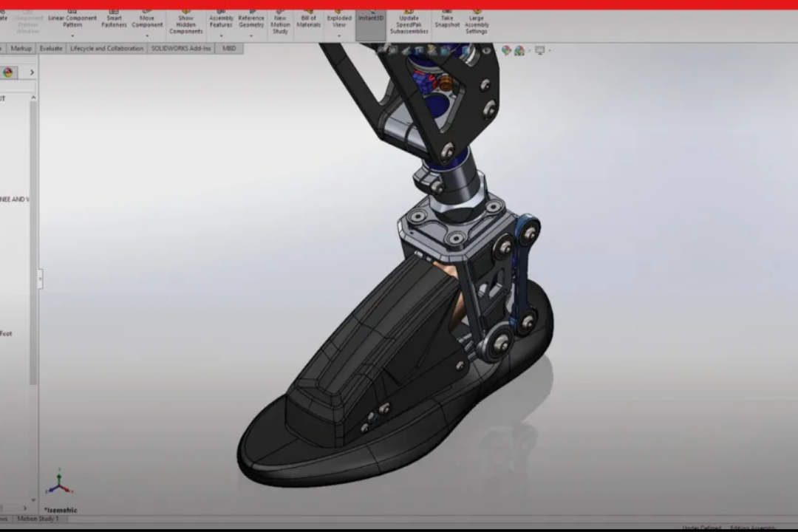Click Show Hidden Components
The width and height of the screenshot is (798, 532).
(185, 22)
